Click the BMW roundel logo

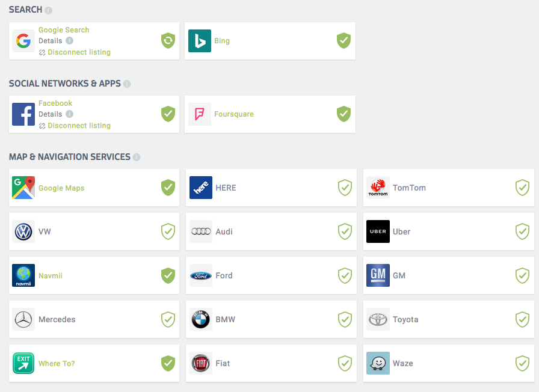pyautogui.click(x=201, y=319)
